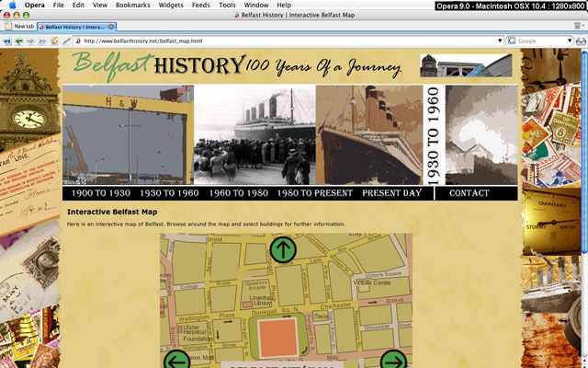
Task: Click the sepia Titanic ship banner image
Action: 369,135
